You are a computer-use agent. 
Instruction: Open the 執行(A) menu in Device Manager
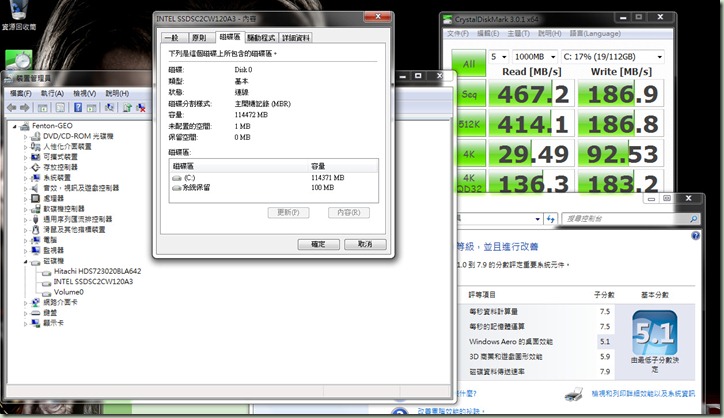[x=52, y=93]
